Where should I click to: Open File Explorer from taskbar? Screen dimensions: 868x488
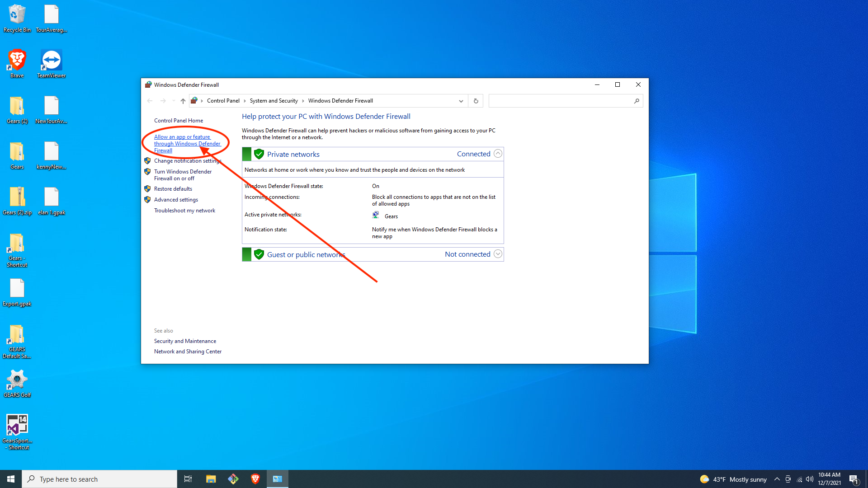coord(211,479)
